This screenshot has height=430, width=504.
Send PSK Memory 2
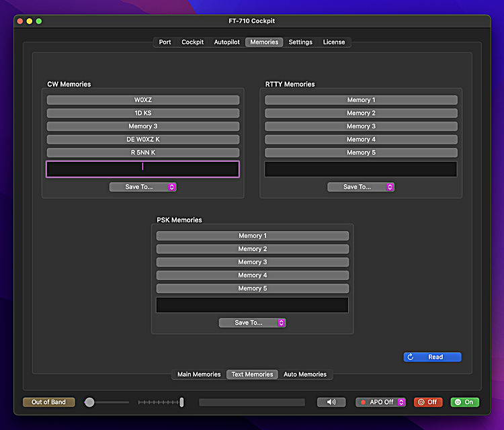point(253,249)
